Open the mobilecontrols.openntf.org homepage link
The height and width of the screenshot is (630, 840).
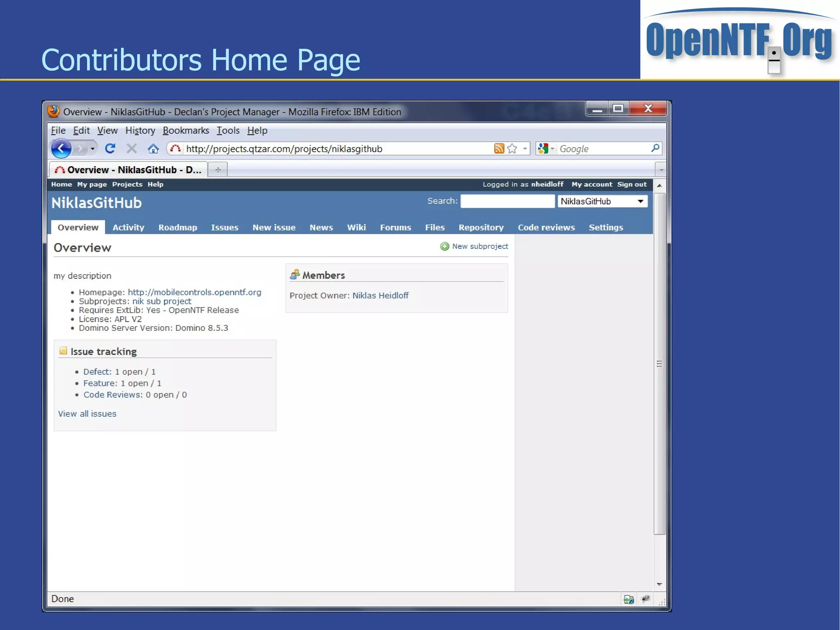click(x=194, y=292)
